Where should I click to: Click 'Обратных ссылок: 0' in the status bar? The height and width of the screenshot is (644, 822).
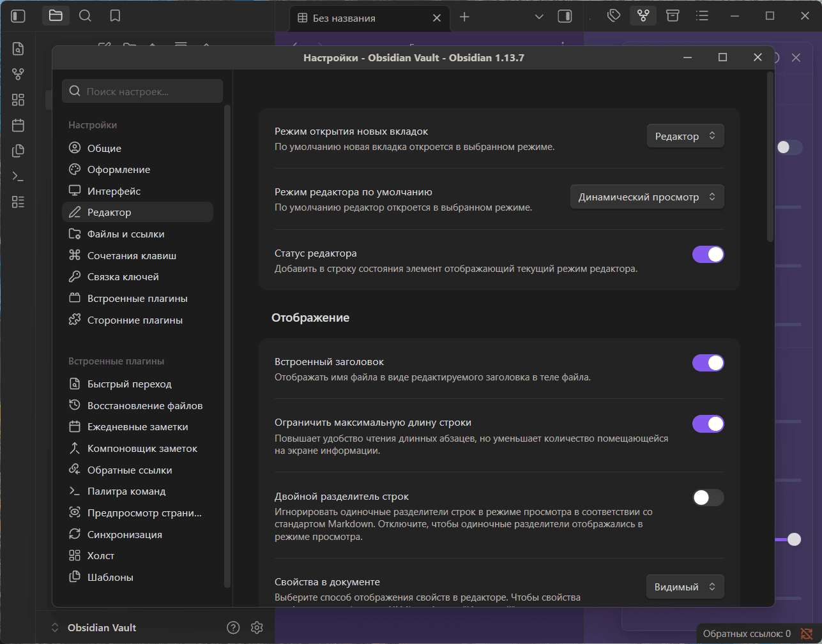click(x=747, y=634)
